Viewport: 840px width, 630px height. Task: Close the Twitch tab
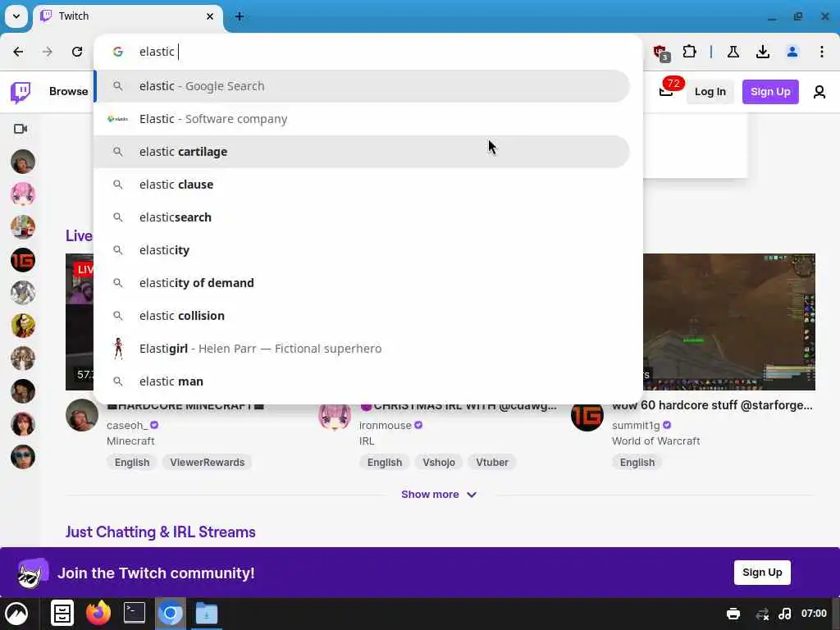click(x=210, y=16)
